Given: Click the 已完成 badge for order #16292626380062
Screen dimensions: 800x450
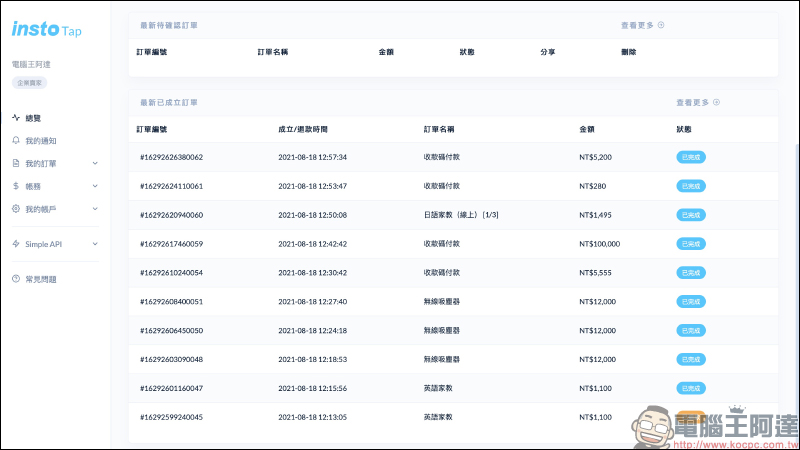Looking at the screenshot, I should coord(691,157).
